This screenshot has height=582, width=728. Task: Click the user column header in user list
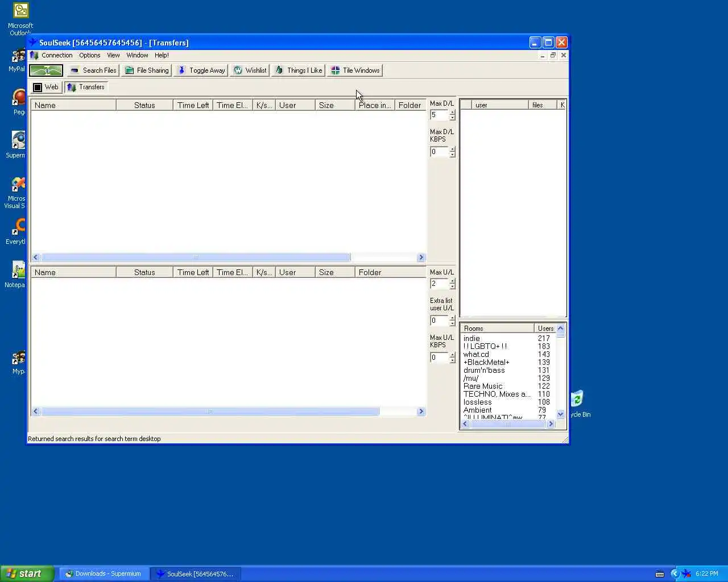(x=500, y=105)
